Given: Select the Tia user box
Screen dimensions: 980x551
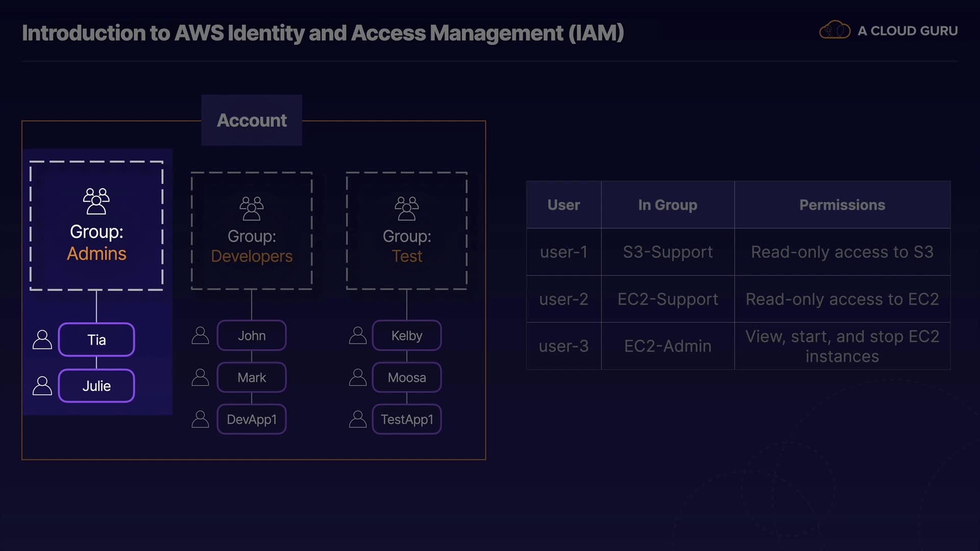Looking at the screenshot, I should tap(96, 340).
